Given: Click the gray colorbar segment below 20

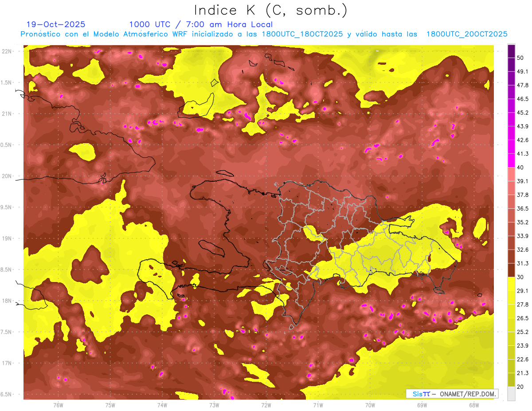Looking at the screenshot, I should (x=511, y=394).
